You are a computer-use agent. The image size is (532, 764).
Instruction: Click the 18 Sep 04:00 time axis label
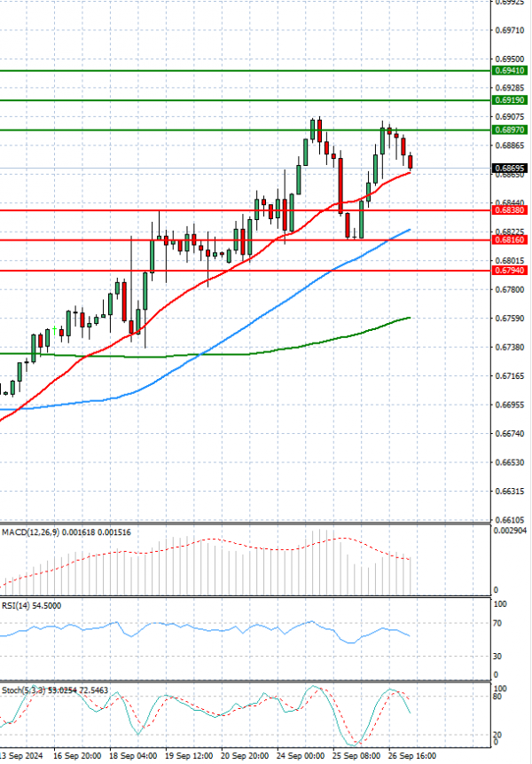pos(133,756)
